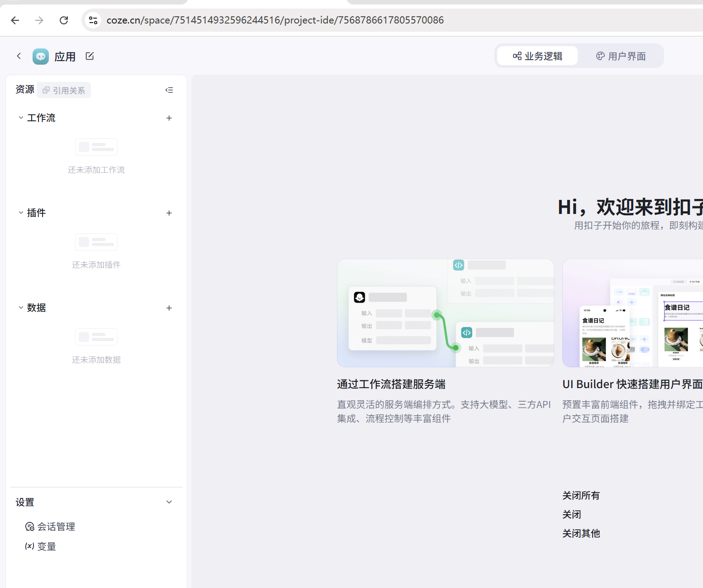
Task: Click the 关闭所有 option
Action: click(580, 495)
